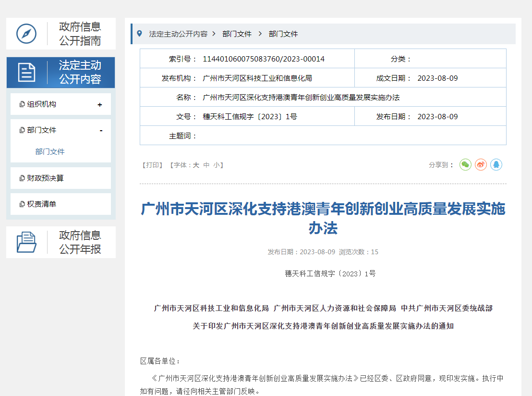Print the page using 打印 link
The height and width of the screenshot is (396, 532).
(152, 165)
